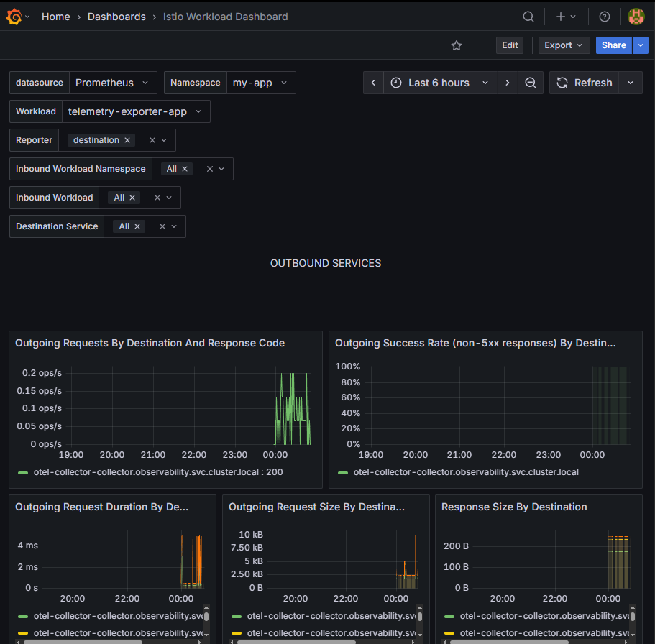Shift time range backward
Screen dimensions: 655x644
[x=373, y=83]
